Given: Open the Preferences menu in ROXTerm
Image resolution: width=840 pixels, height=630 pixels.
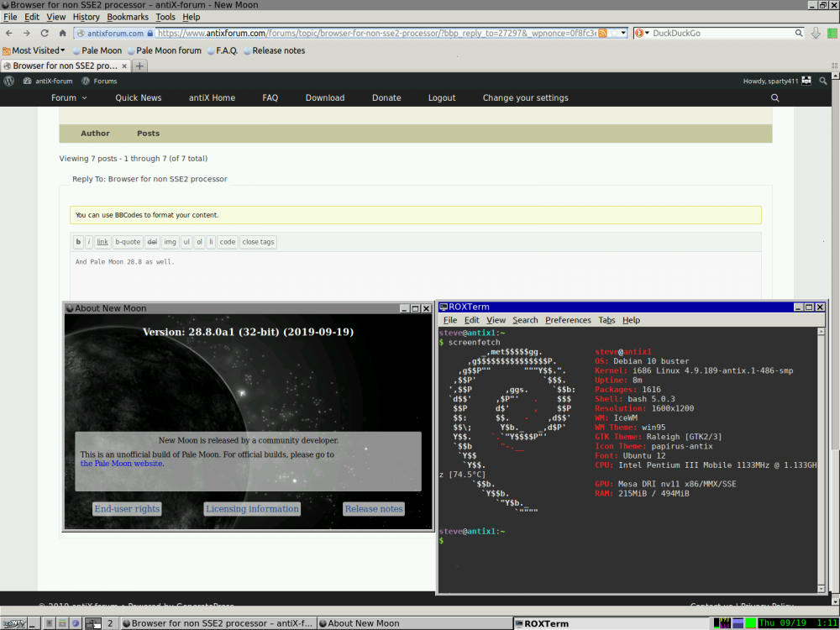Looking at the screenshot, I should [568, 320].
